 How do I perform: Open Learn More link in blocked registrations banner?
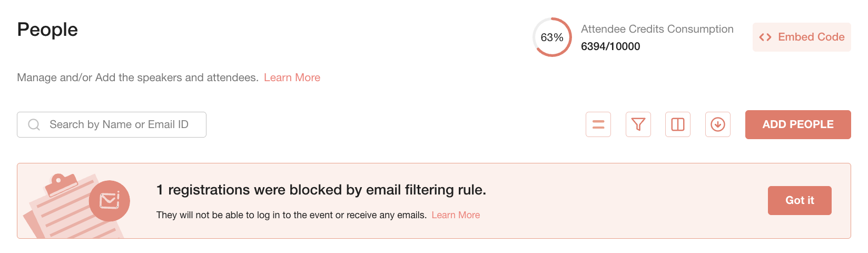tap(456, 215)
